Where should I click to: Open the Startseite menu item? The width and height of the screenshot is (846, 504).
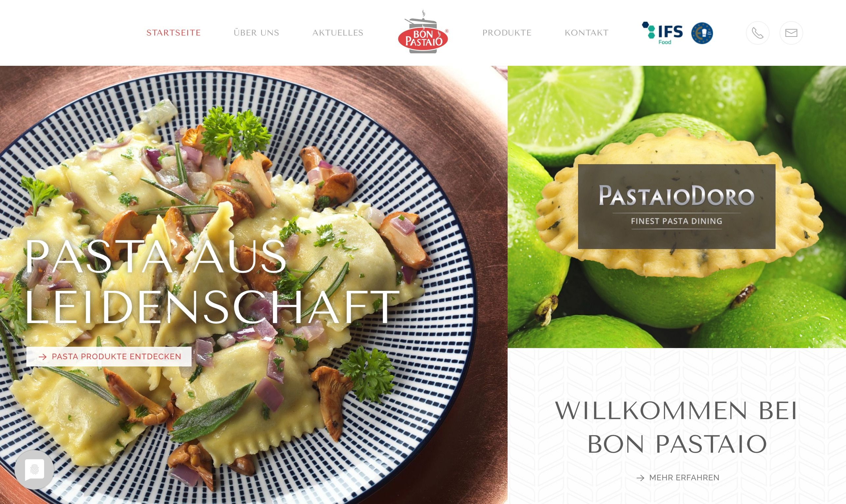(173, 33)
